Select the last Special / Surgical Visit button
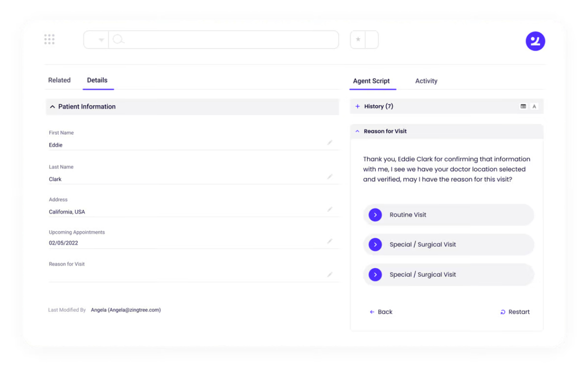 [x=449, y=275]
